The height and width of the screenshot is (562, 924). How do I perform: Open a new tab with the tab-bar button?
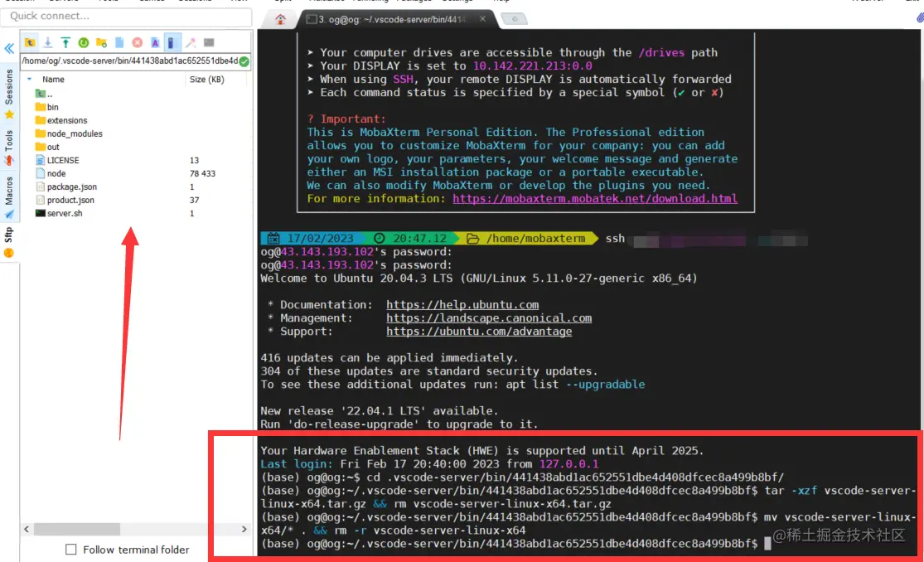click(x=515, y=19)
